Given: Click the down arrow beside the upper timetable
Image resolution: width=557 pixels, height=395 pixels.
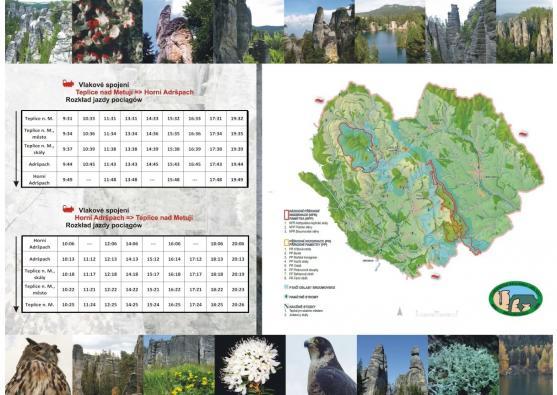Looking at the screenshot, I should pos(16,149).
